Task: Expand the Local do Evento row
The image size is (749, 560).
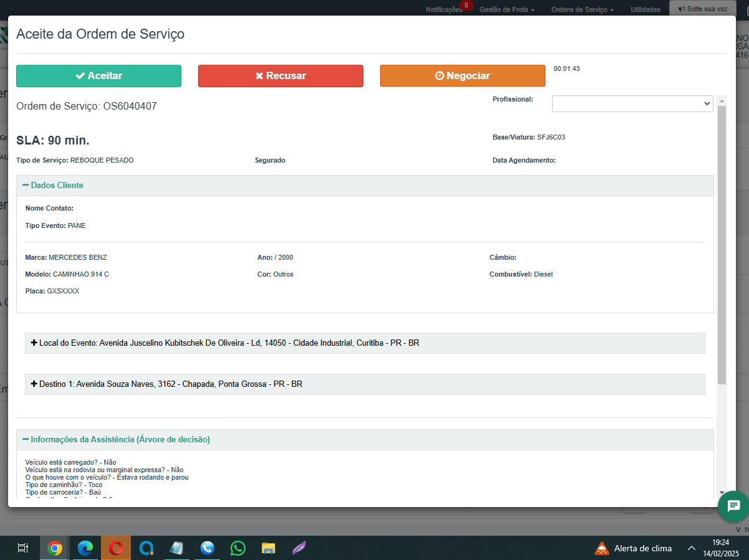Action: click(365, 343)
